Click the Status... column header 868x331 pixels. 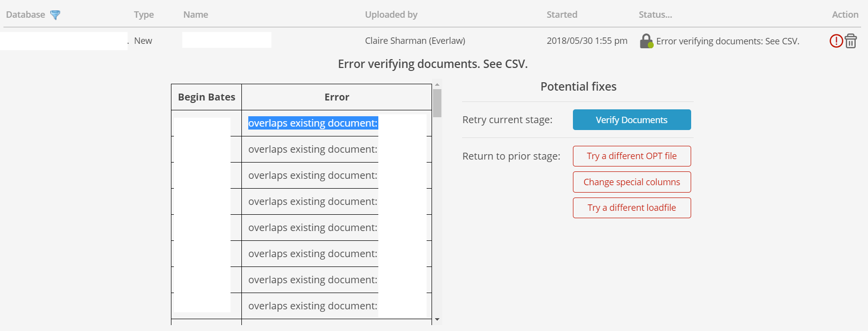pos(655,15)
